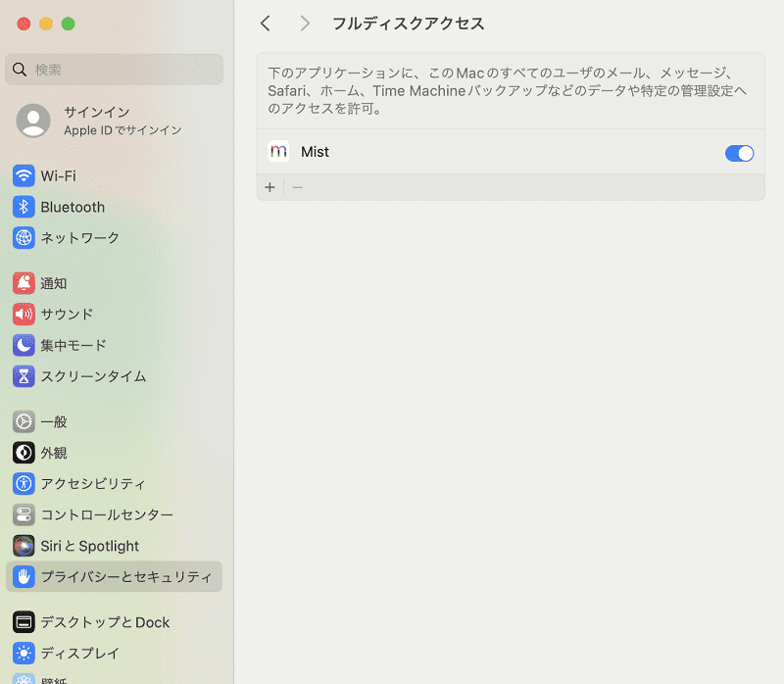The height and width of the screenshot is (684, 784).
Task: Open スクリーンタイム sidebar label
Action: (x=93, y=376)
